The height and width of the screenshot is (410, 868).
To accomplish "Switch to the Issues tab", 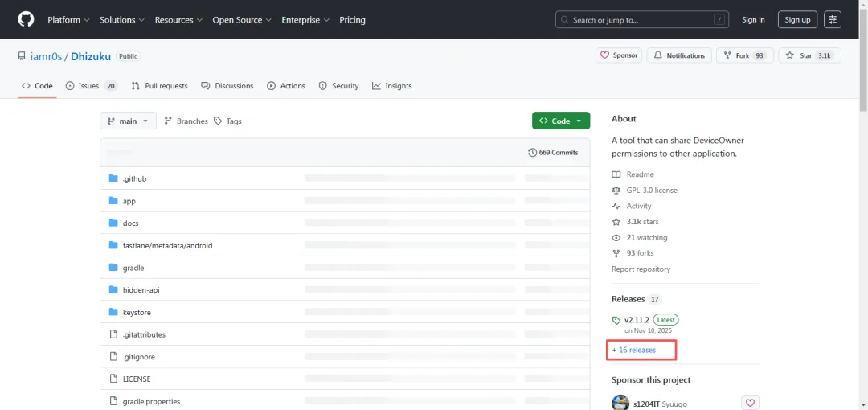I will pos(92,86).
